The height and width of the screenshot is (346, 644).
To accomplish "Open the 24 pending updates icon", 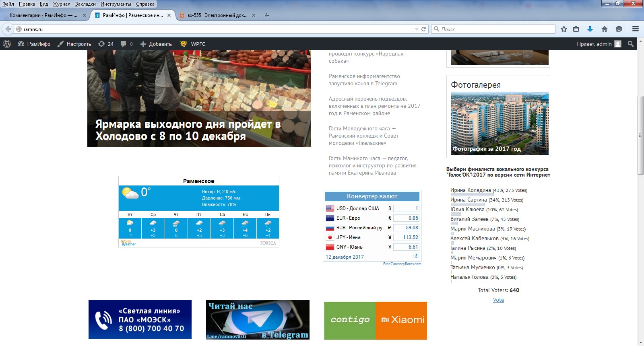I will coord(106,44).
